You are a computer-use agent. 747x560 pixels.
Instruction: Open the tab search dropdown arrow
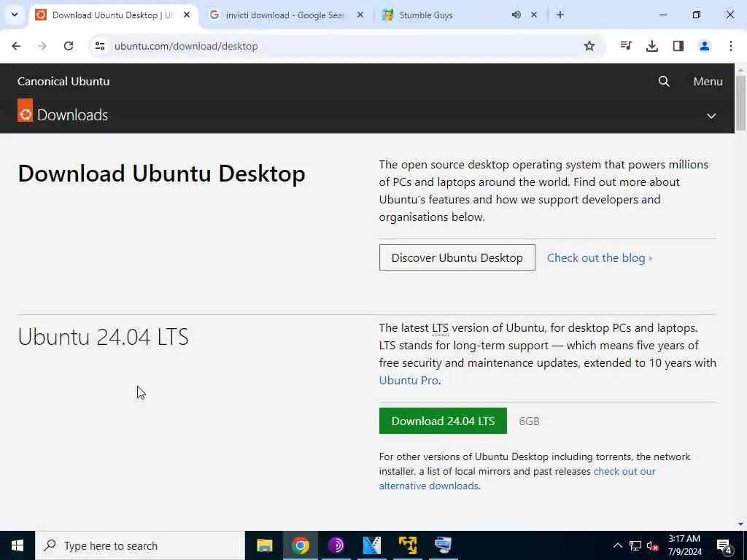click(15, 15)
